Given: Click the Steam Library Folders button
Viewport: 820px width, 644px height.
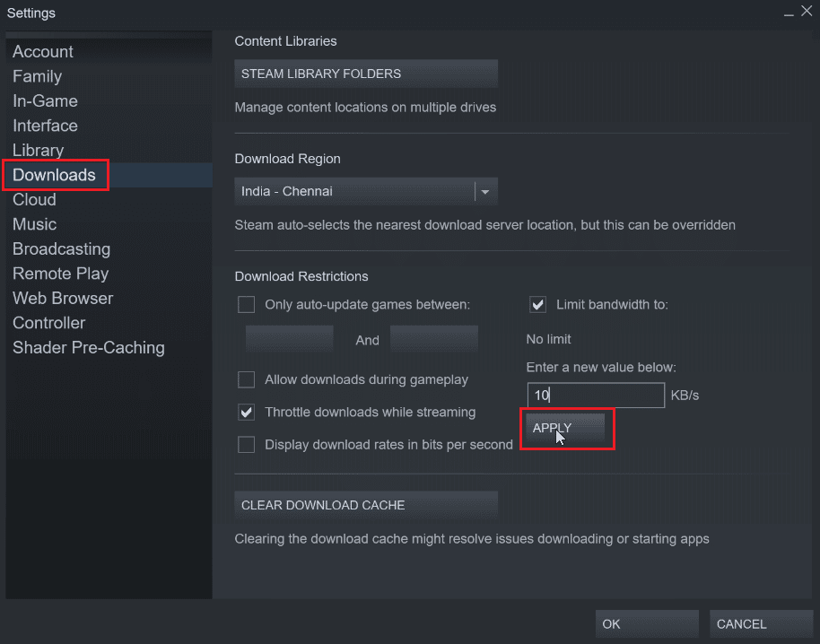Looking at the screenshot, I should coord(366,74).
